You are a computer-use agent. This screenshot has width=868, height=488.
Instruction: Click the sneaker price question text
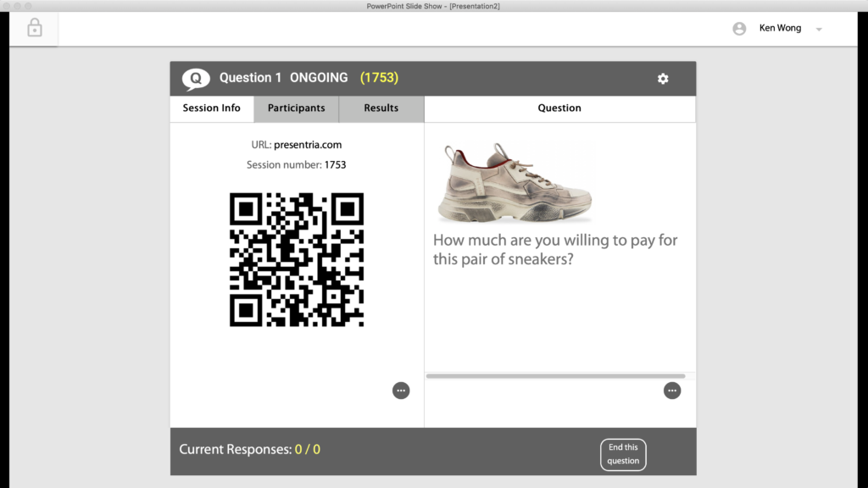pos(555,250)
